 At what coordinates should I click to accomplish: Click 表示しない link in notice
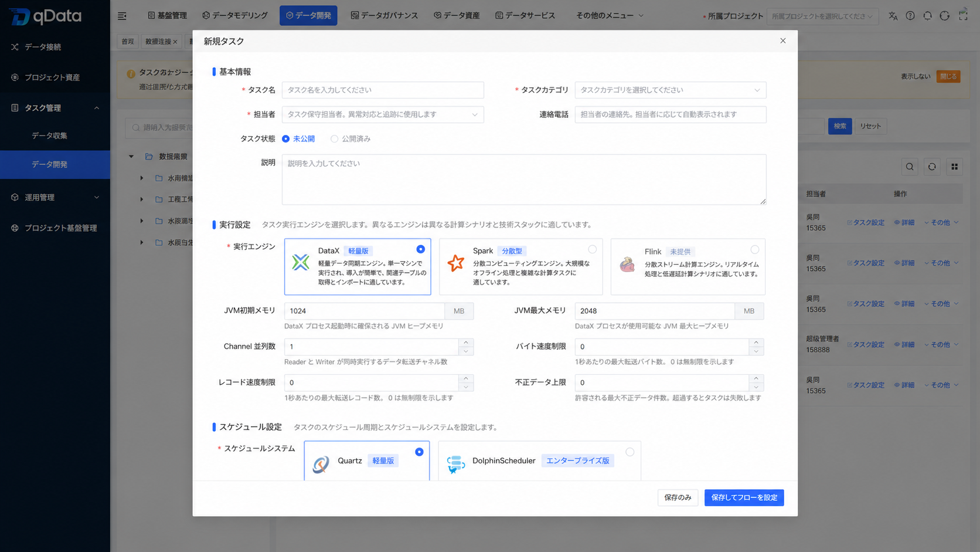pos(916,76)
